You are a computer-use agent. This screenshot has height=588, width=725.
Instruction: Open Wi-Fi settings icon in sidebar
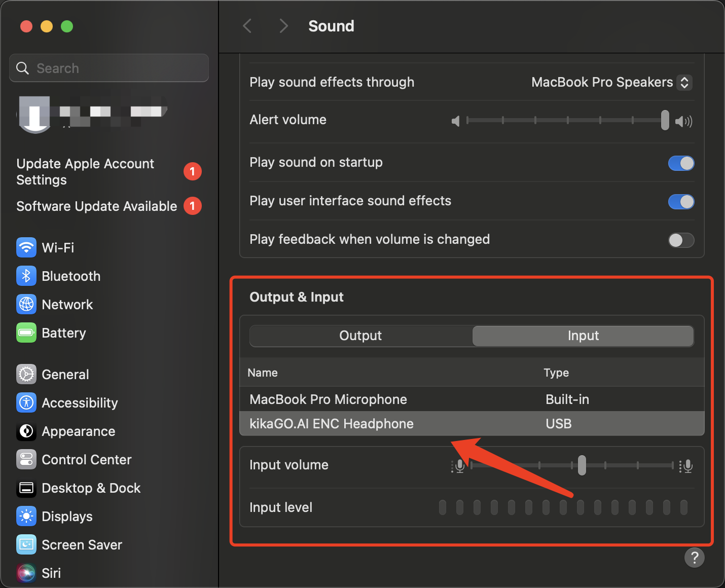[26, 248]
